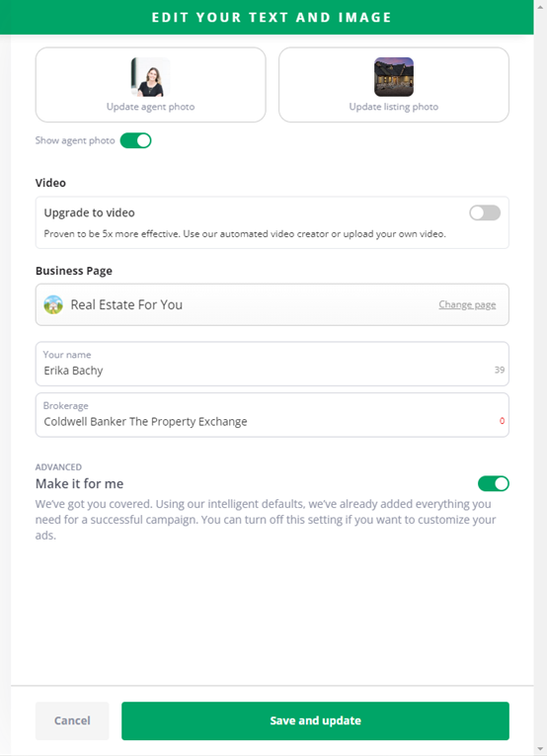Image resolution: width=547 pixels, height=756 pixels.
Task: Click the Real Estate For You page icon
Action: (53, 304)
